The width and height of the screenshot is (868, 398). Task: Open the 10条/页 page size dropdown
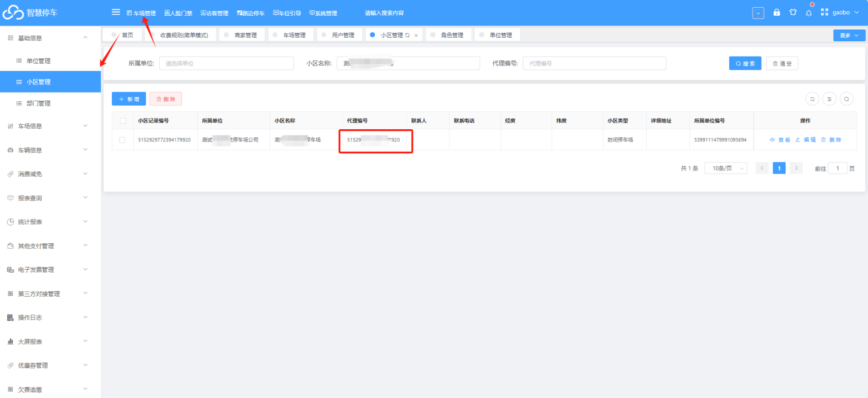[x=726, y=168]
